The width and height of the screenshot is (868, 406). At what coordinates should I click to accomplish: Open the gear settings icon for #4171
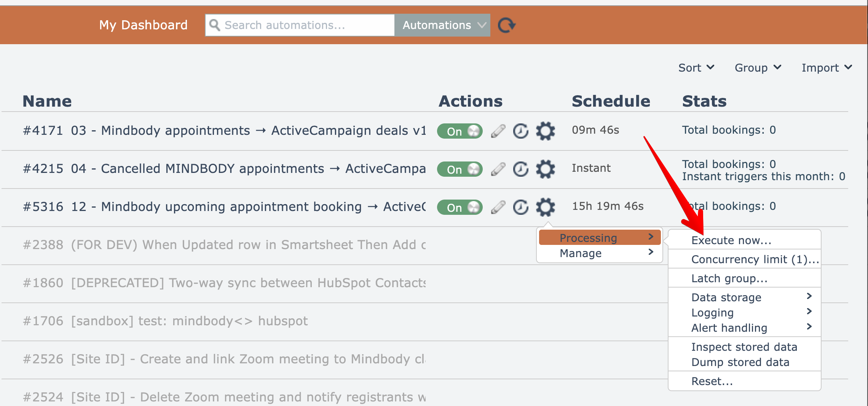point(545,131)
